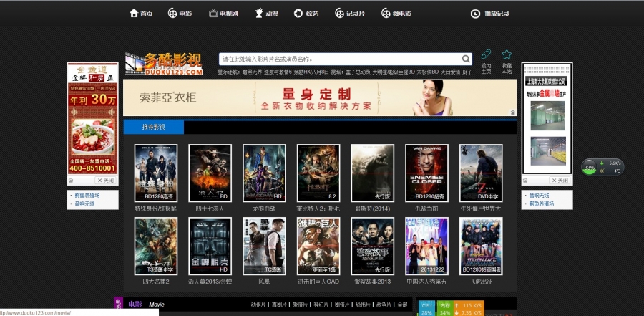Click left sidebar 音响无线 link
The image size is (644, 316).
(x=84, y=204)
